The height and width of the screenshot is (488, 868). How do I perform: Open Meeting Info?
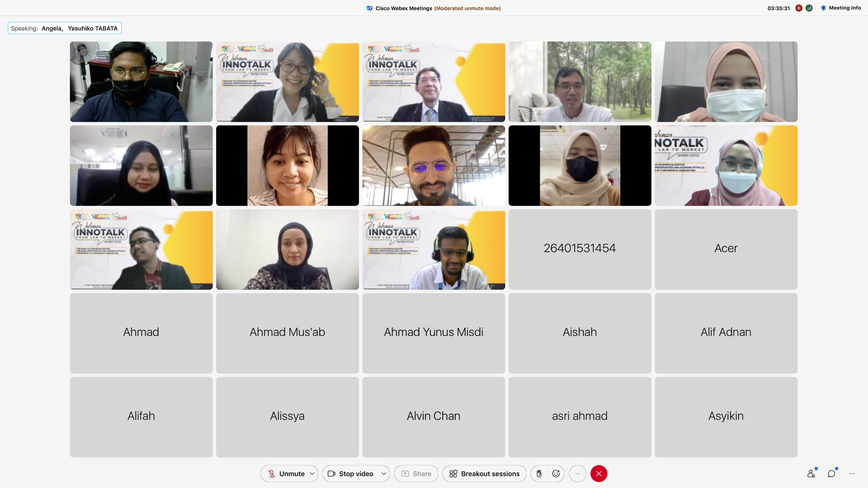pyautogui.click(x=841, y=8)
